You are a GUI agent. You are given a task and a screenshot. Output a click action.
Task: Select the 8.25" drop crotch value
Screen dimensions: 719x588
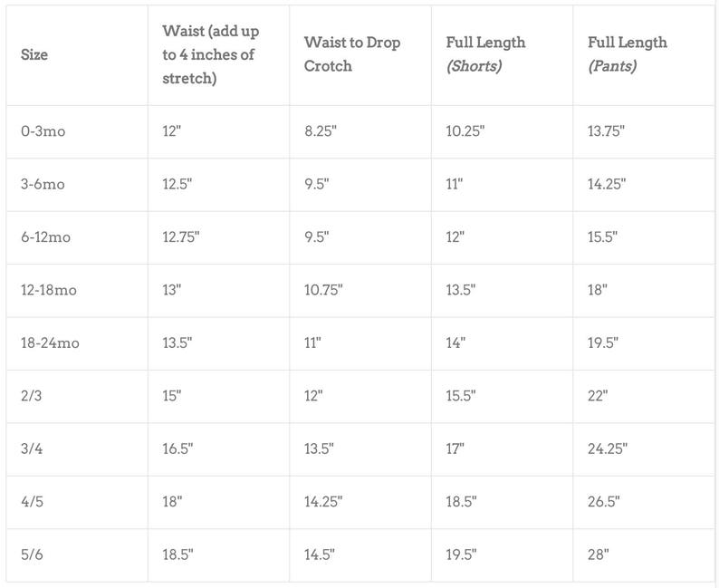click(x=321, y=131)
